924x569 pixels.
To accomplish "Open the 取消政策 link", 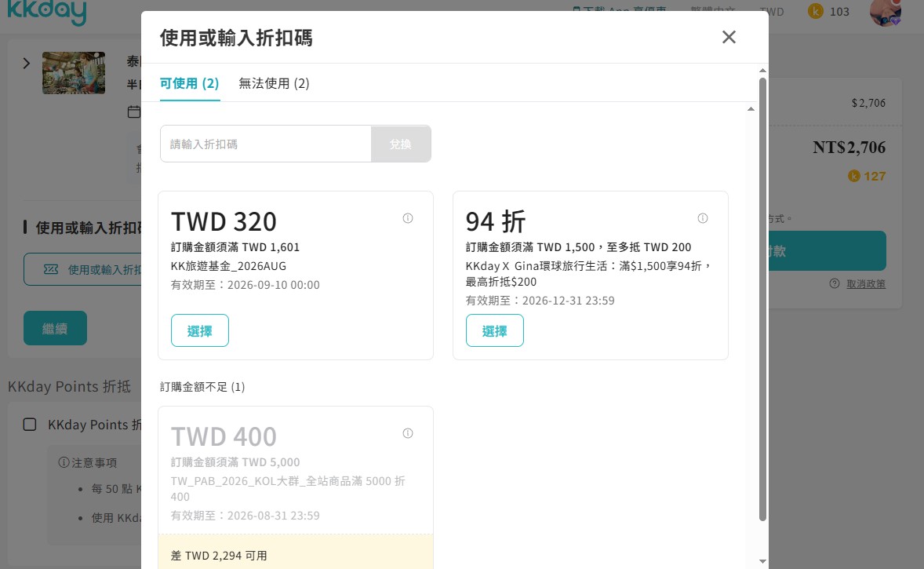I will [x=866, y=283].
